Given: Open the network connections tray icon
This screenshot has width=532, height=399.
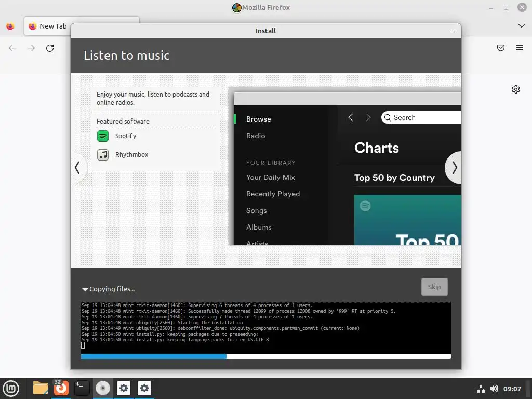Looking at the screenshot, I should 481,389.
